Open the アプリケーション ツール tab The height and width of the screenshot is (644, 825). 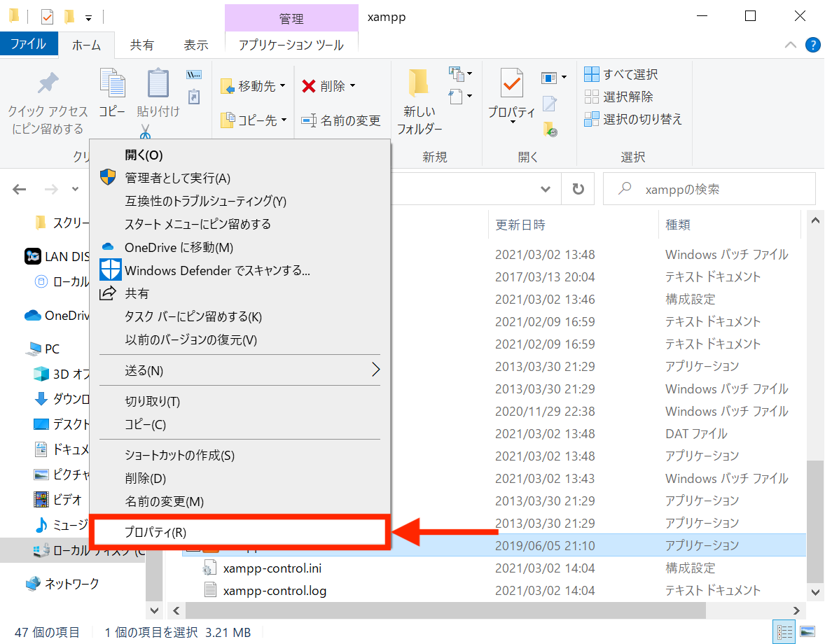pos(291,45)
